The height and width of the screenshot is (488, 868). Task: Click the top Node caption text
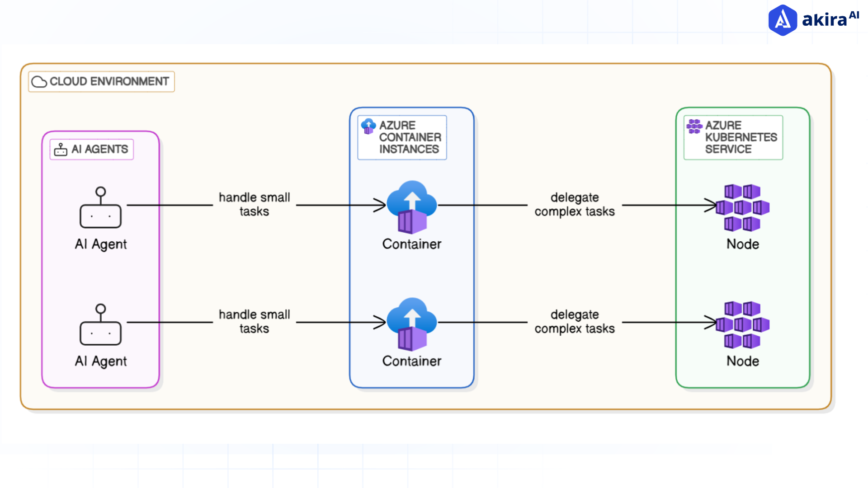click(742, 244)
